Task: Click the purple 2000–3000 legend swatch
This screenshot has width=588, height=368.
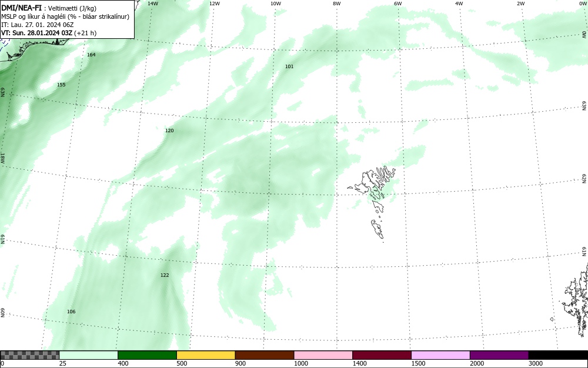Action: coord(499,355)
